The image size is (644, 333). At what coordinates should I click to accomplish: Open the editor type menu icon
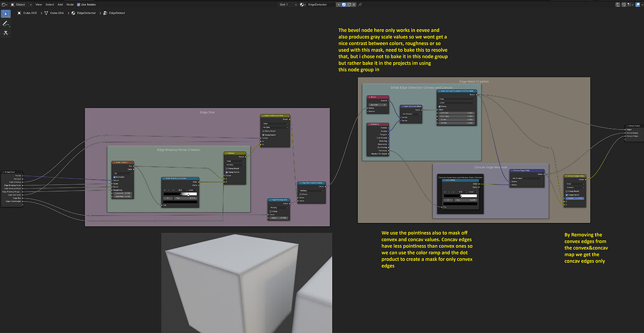pos(4,4)
